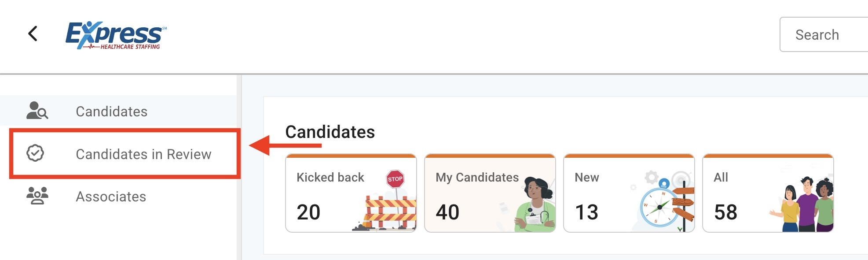Open the My Candidates card label

coord(477,177)
